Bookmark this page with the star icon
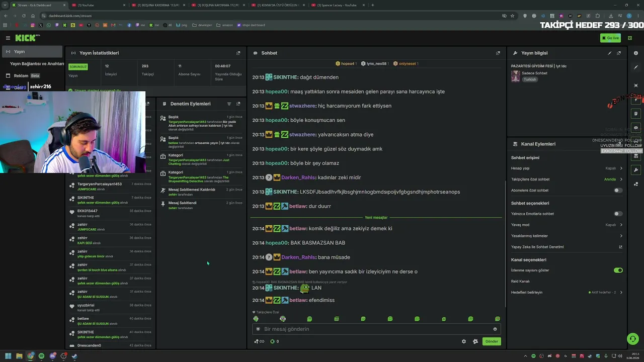644x362 pixels. click(x=512, y=16)
